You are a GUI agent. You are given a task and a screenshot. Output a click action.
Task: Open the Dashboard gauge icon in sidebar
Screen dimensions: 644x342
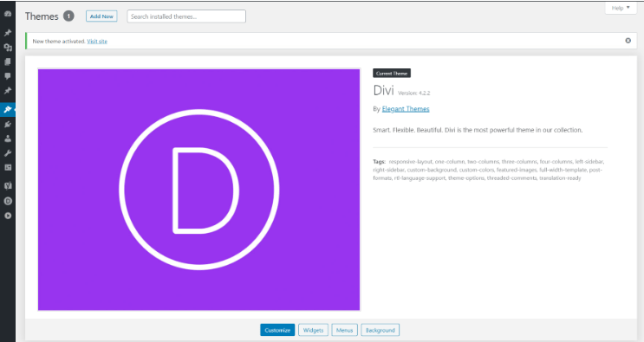coord(8,14)
